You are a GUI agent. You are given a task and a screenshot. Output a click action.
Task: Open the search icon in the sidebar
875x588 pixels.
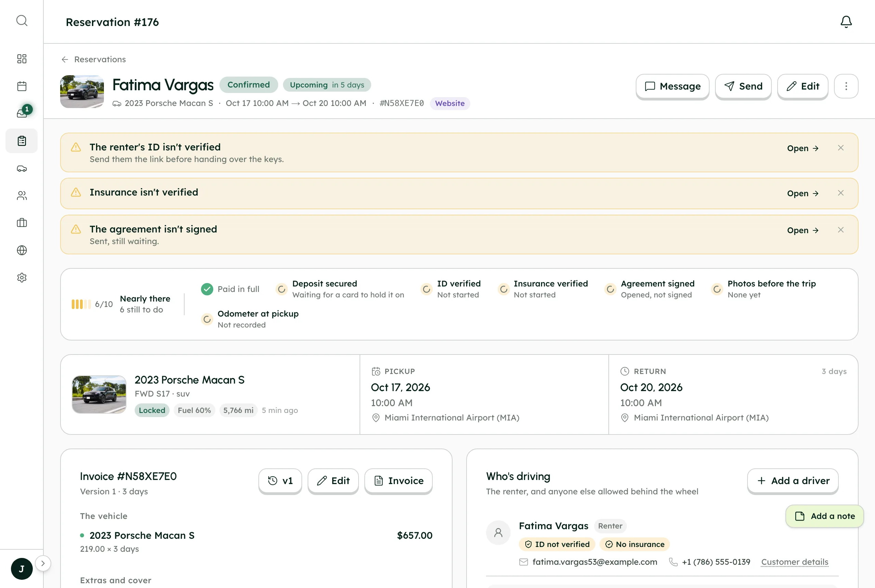(x=22, y=21)
